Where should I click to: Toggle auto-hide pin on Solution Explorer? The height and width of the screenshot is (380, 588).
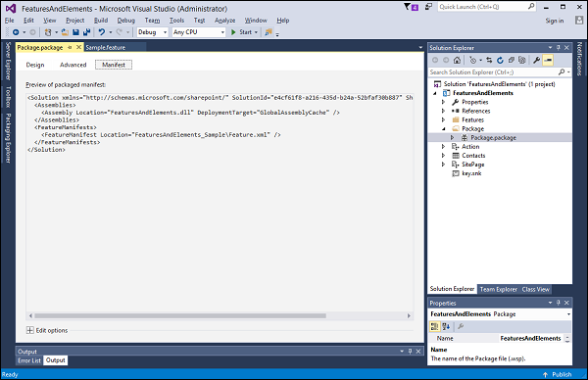(559, 48)
